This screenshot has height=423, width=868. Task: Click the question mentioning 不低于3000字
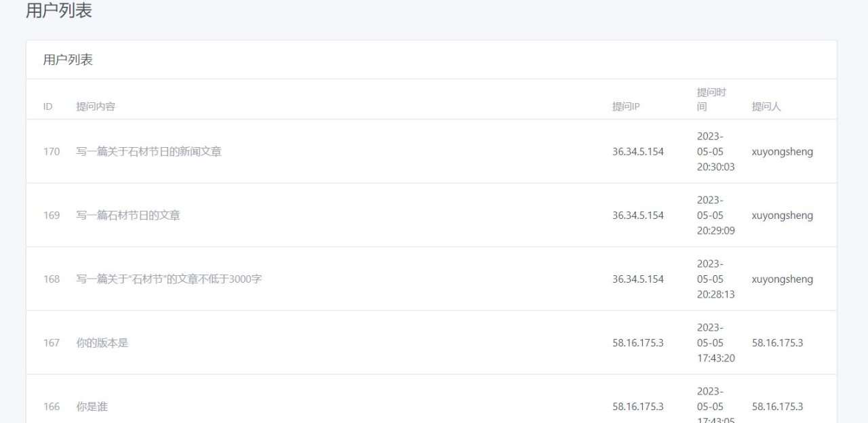pos(169,279)
